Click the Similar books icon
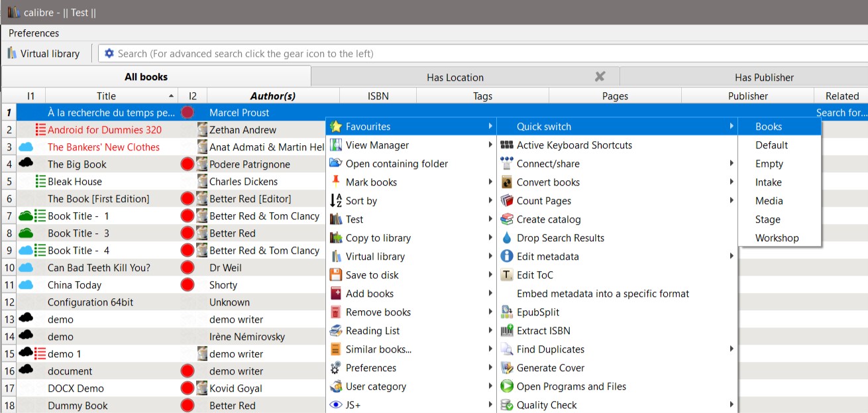This screenshot has height=413, width=868. (336, 349)
